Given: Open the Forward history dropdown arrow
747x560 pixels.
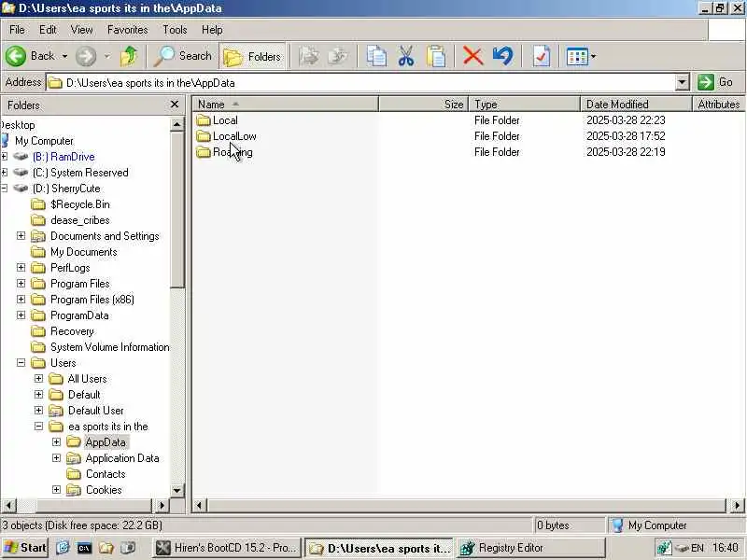Looking at the screenshot, I should click(x=107, y=56).
